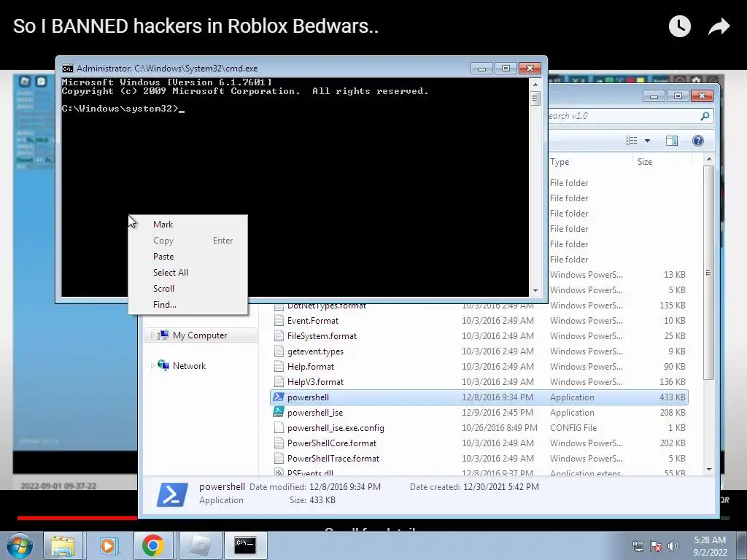Click the cmd prompt text area
This screenshot has height=560, width=747.
295,187
